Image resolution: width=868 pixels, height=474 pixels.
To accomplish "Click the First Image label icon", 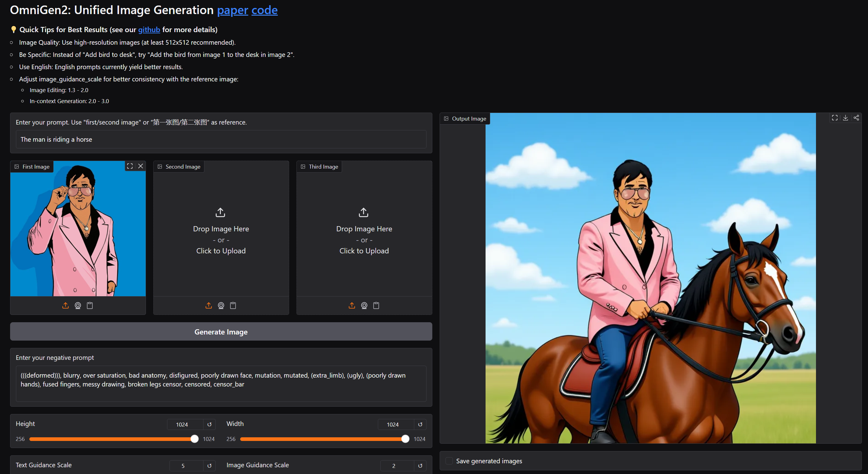I will [17, 166].
